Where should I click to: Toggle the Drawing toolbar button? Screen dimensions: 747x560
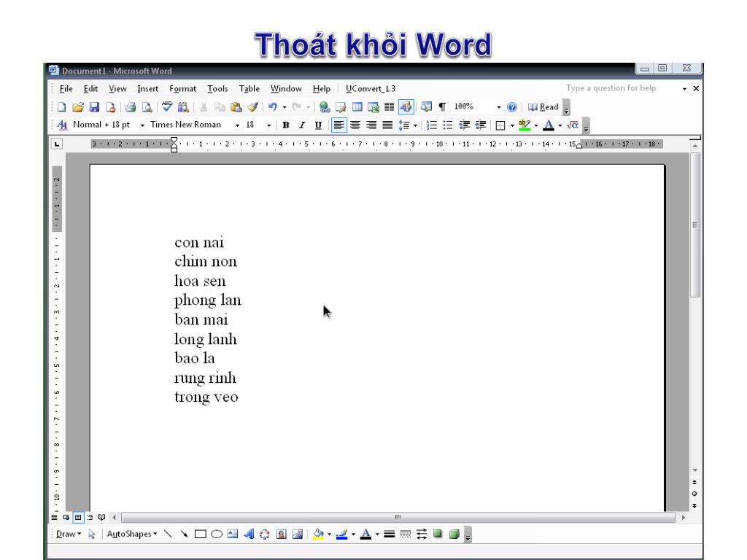pyautogui.click(x=406, y=107)
